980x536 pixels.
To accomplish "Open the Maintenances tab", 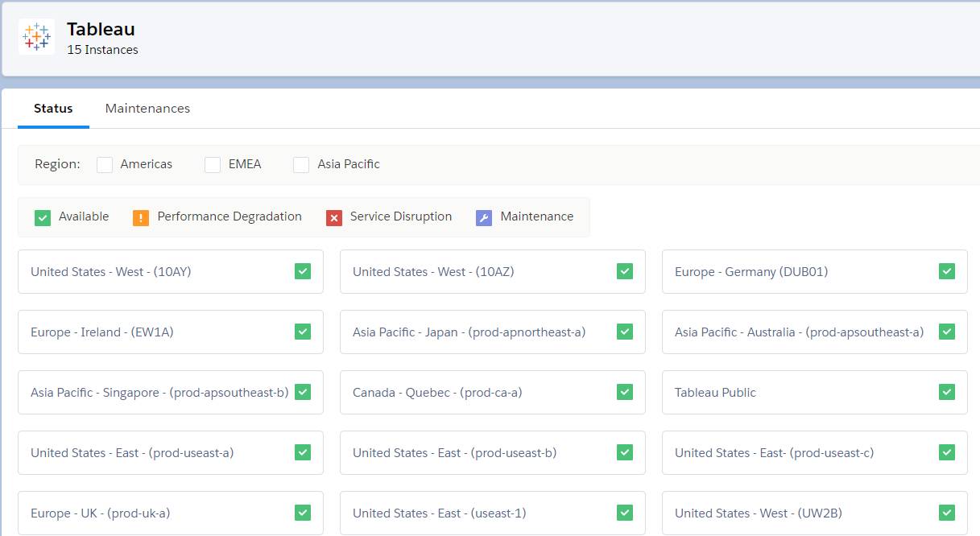I will click(x=147, y=109).
